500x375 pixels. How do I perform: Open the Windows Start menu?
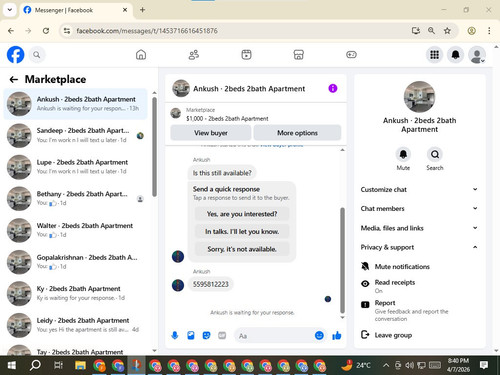click(11, 365)
